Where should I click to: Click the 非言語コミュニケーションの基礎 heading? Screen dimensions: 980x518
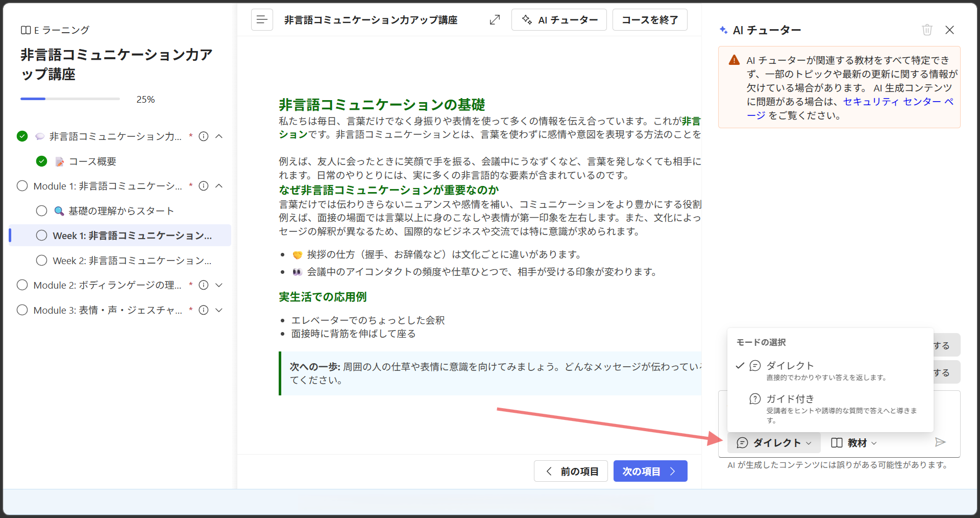coord(382,105)
